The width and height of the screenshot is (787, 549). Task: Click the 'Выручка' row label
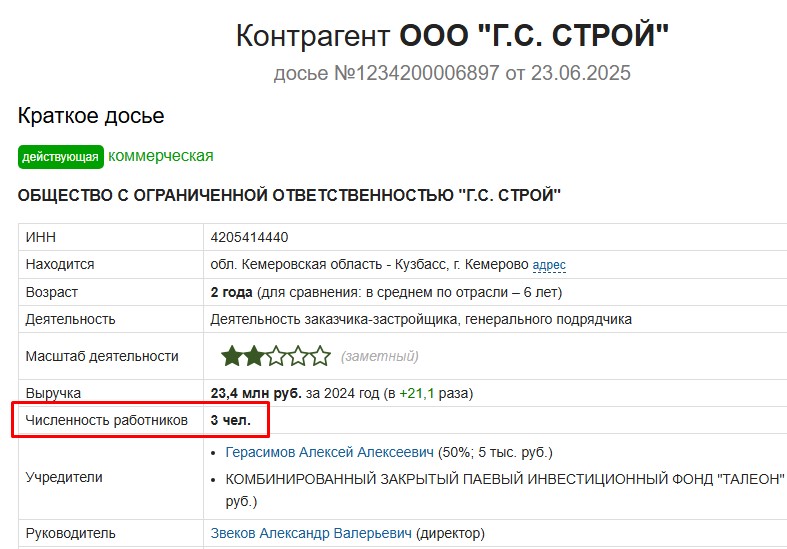point(53,393)
